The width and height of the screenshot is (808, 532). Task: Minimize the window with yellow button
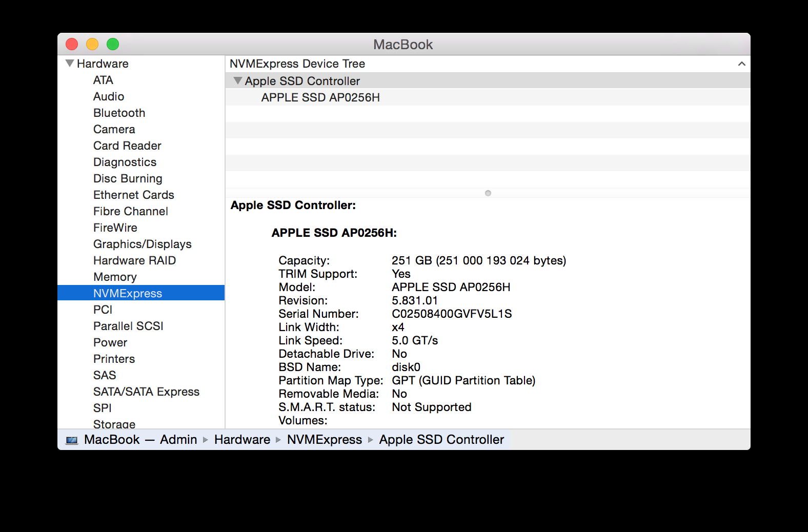[x=92, y=44]
